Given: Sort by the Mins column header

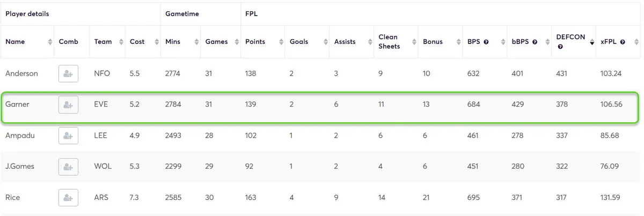Looking at the screenshot, I should click(x=173, y=42).
